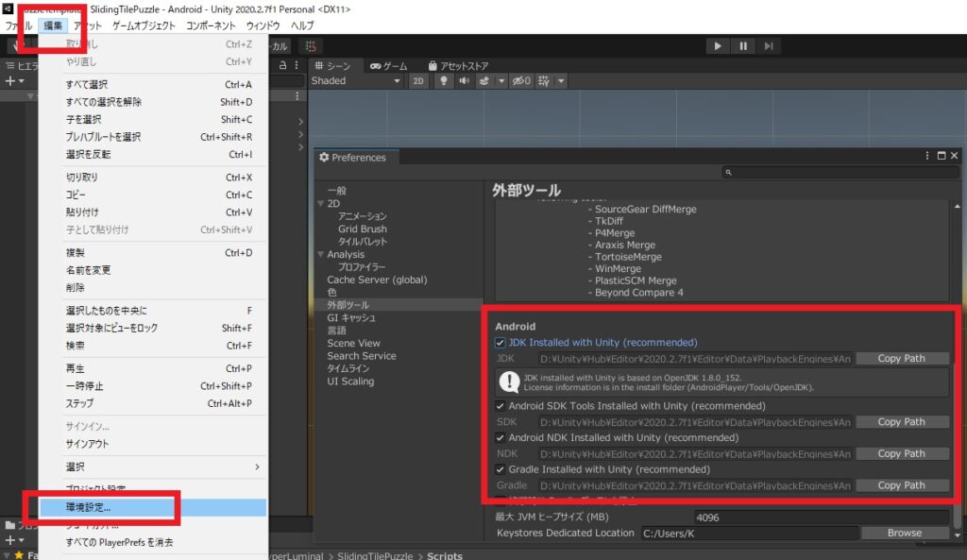Select Search Service in Preferences sidebar
Screen dimensions: 967x560
pos(362,356)
